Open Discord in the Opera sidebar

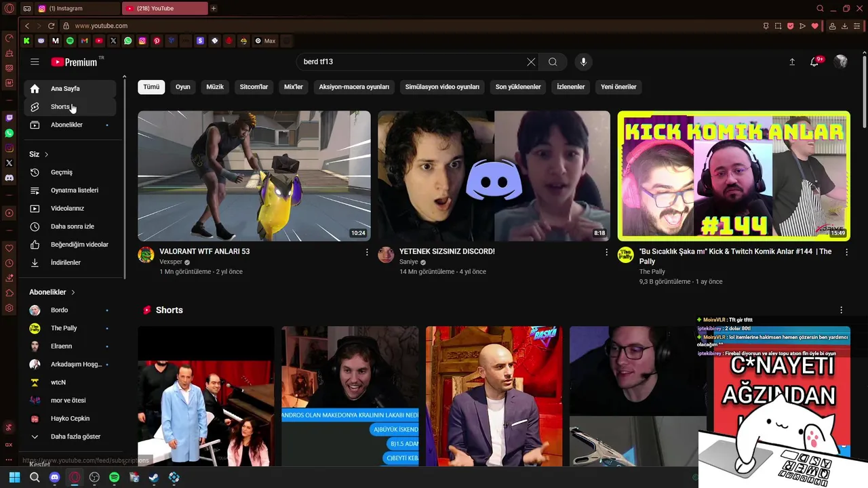9,178
